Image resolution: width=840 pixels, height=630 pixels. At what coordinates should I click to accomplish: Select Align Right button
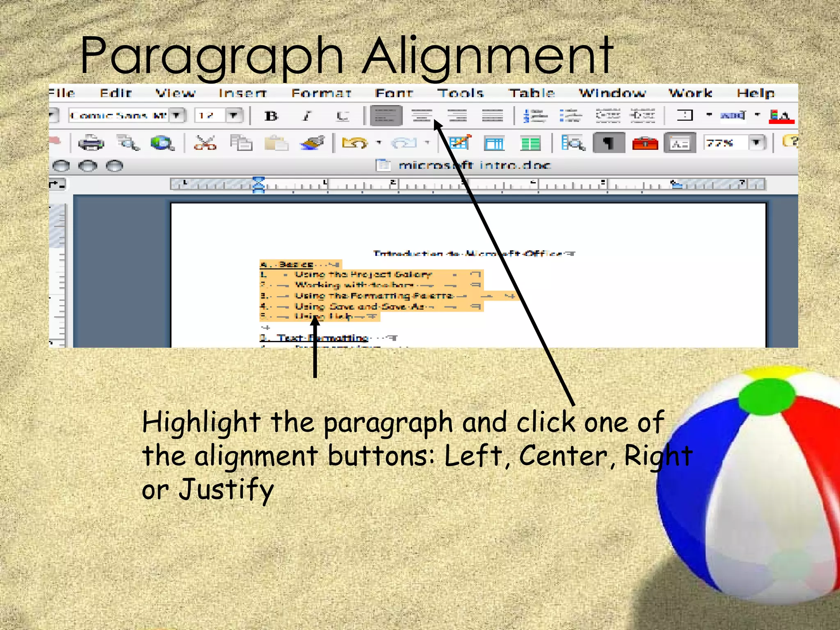pos(457,116)
